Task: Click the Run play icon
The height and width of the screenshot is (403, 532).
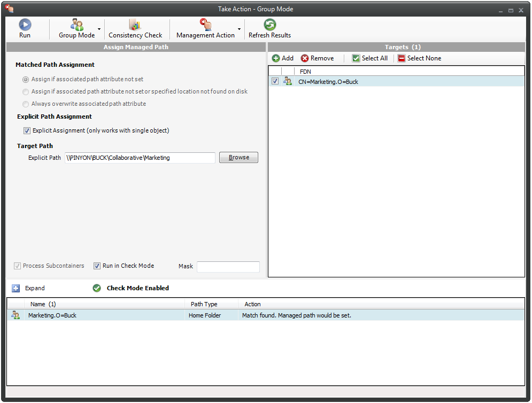Action: [25, 25]
